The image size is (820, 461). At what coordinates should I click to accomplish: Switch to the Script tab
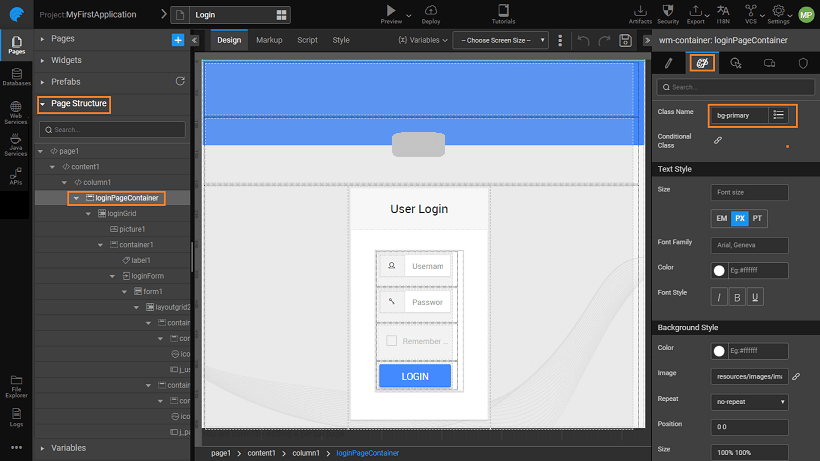click(x=307, y=40)
